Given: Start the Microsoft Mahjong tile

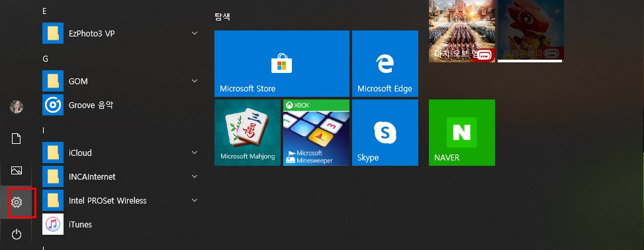Looking at the screenshot, I should coord(248,133).
